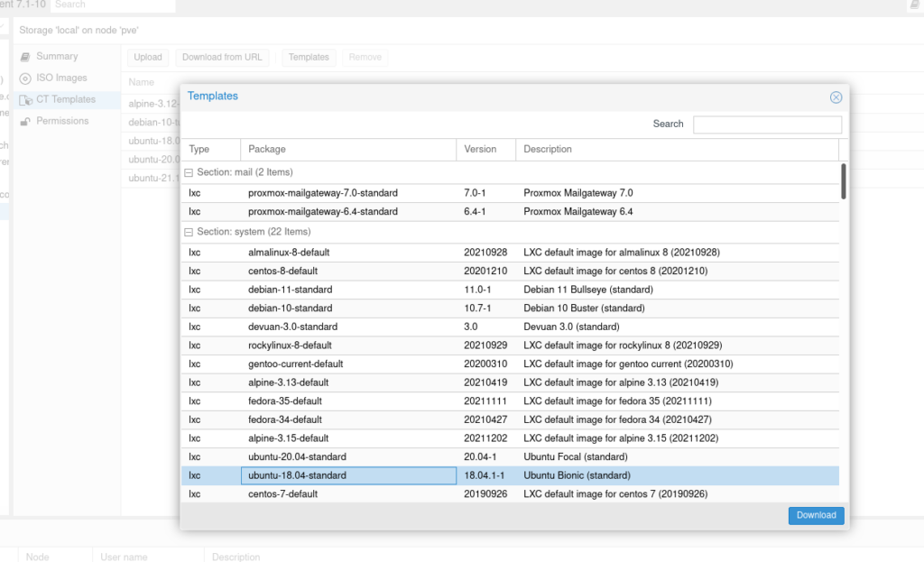Screen dimensions: 924x562
Task: Select centos-8-default template
Action: click(x=511, y=271)
